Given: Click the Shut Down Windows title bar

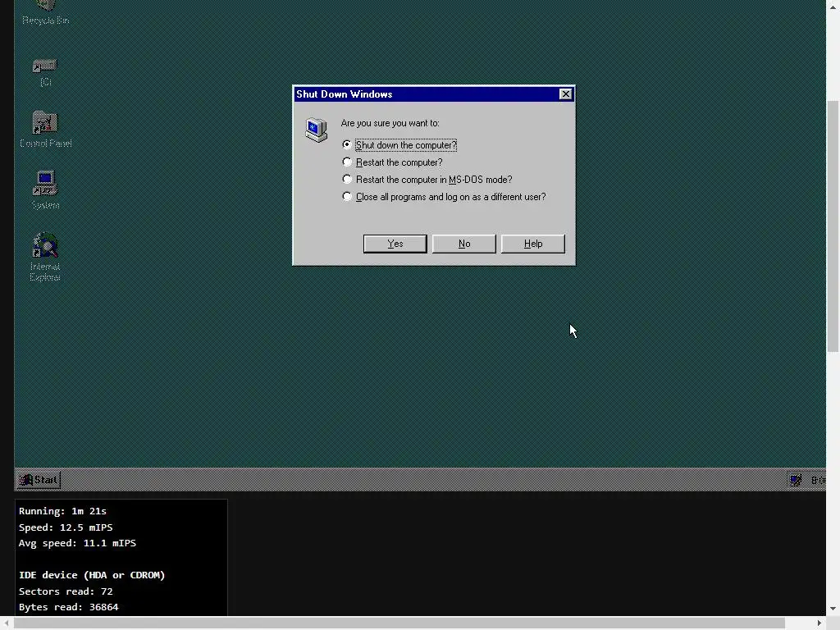Looking at the screenshot, I should point(426,94).
